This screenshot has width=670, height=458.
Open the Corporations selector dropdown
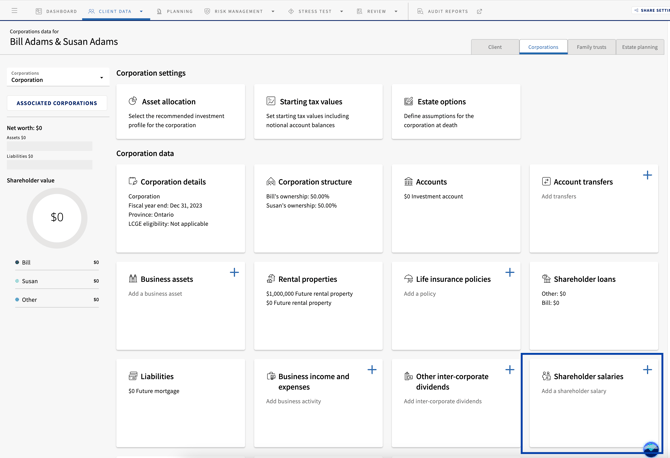(x=58, y=77)
